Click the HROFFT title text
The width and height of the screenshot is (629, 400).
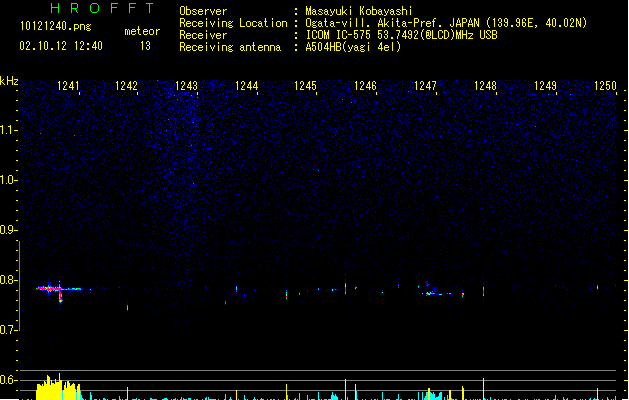(102, 8)
